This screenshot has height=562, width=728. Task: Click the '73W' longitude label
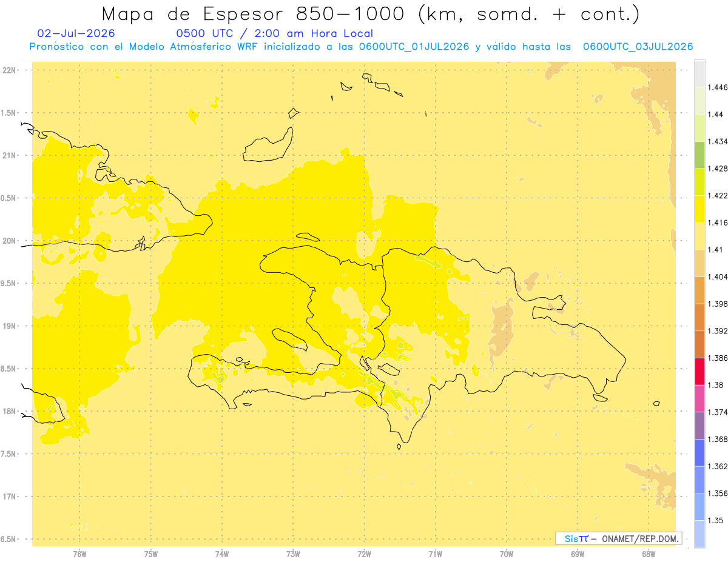(x=293, y=555)
